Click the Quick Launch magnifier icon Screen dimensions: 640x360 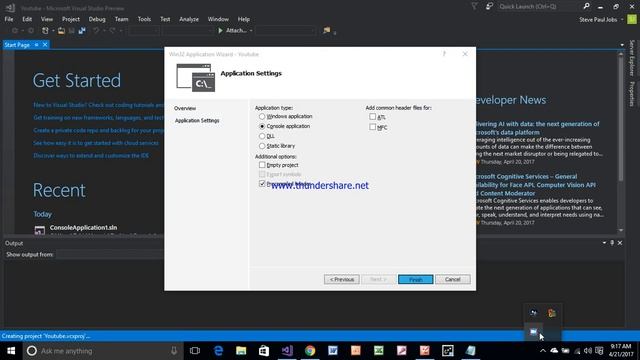click(x=587, y=6)
